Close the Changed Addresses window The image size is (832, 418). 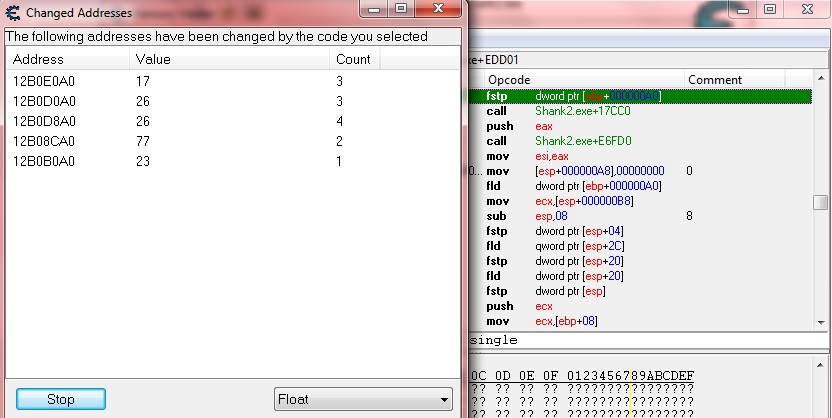pyautogui.click(x=439, y=10)
